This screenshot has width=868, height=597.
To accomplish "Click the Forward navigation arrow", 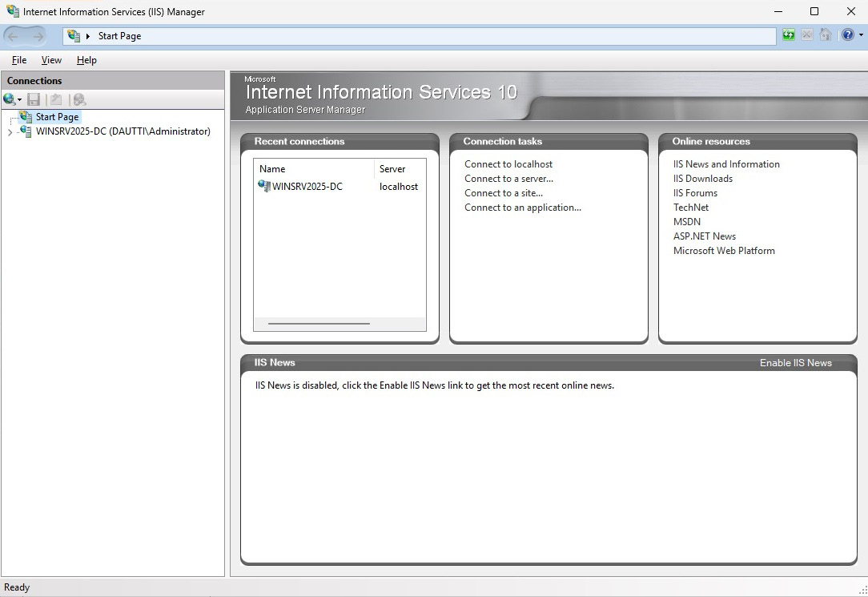I will pos(38,37).
